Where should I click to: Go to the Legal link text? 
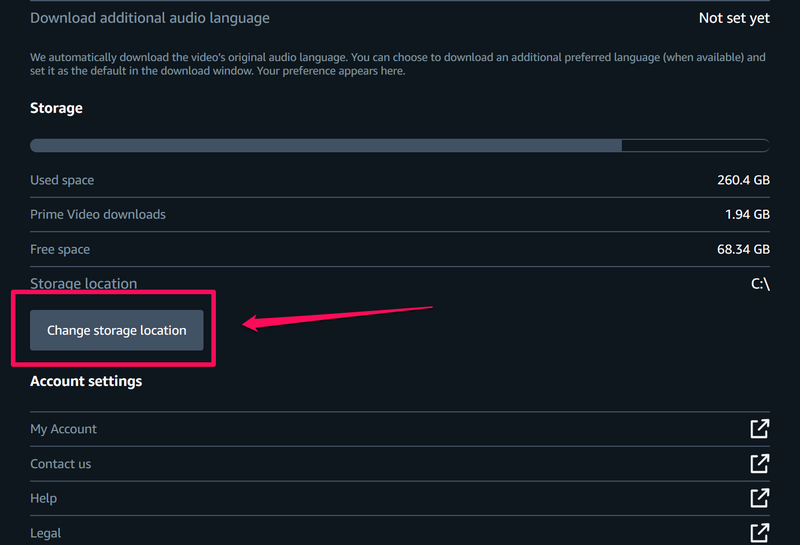[x=45, y=533]
